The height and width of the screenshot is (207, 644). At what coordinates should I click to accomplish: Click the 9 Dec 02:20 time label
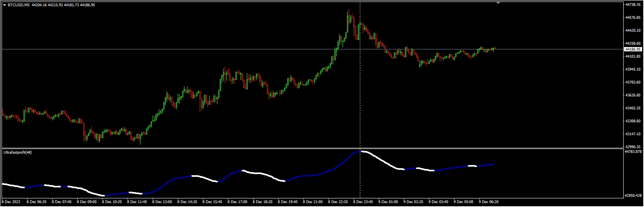(413, 202)
